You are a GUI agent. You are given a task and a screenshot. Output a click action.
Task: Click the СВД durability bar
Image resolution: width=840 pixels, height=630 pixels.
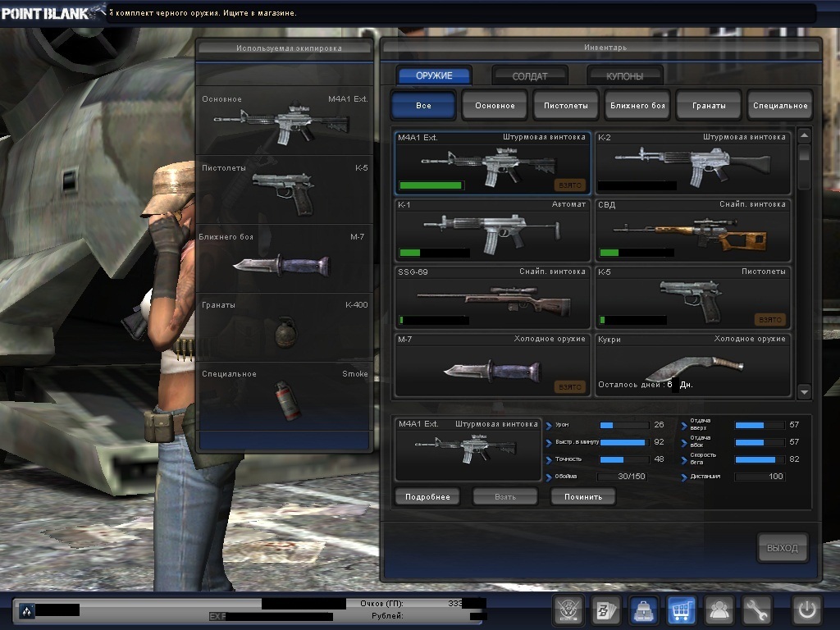pos(637,253)
